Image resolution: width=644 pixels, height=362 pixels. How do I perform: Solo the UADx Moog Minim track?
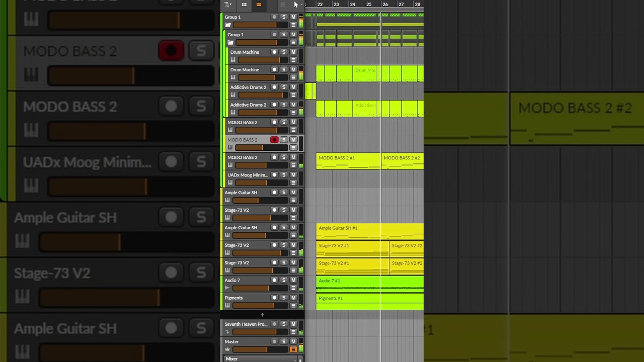(x=284, y=175)
